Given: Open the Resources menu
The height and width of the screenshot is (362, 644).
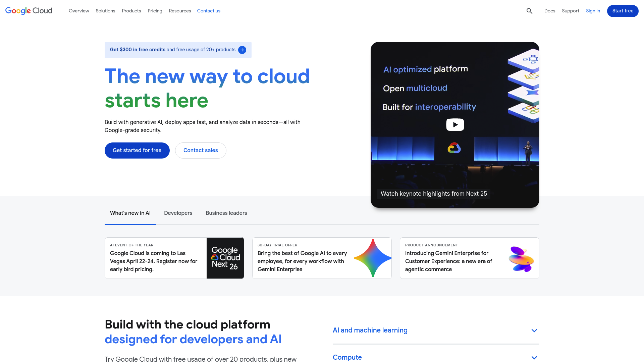Looking at the screenshot, I should [180, 11].
